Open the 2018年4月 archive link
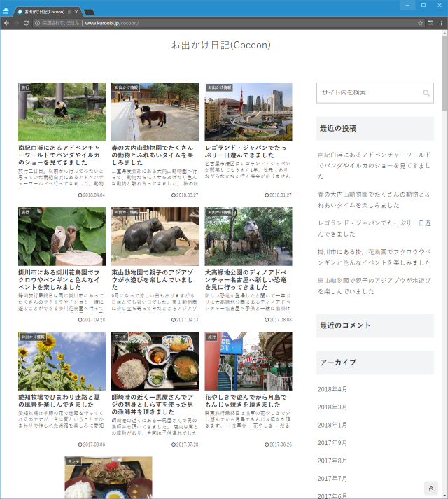This screenshot has height=499, width=448. click(332, 389)
